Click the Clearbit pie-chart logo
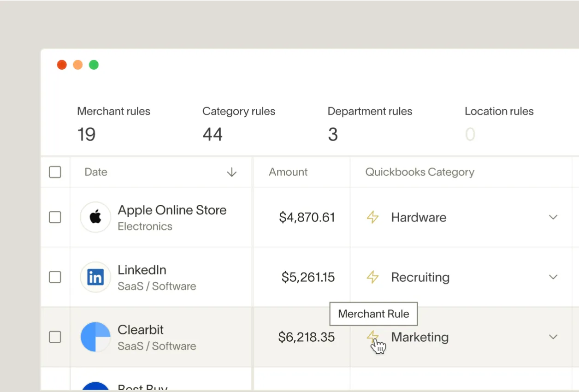Screen dimensions: 579x392 [95, 337]
